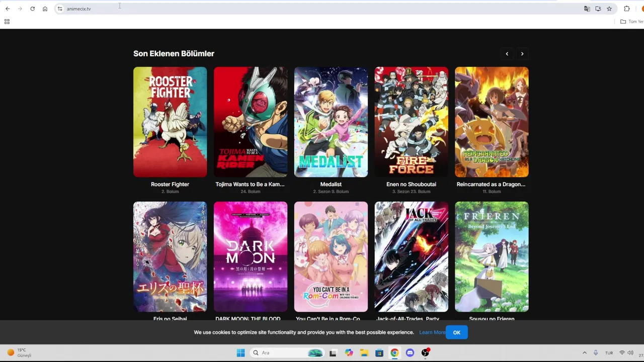Accept cookies with the OK button
This screenshot has width=644, height=362.
(x=456, y=332)
